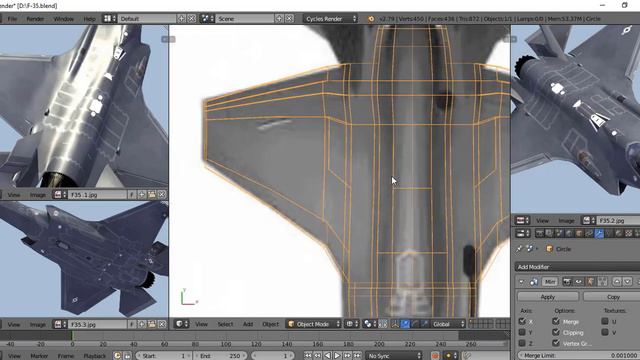Toggle Mirror modifier viewport visibility eye

578,282
